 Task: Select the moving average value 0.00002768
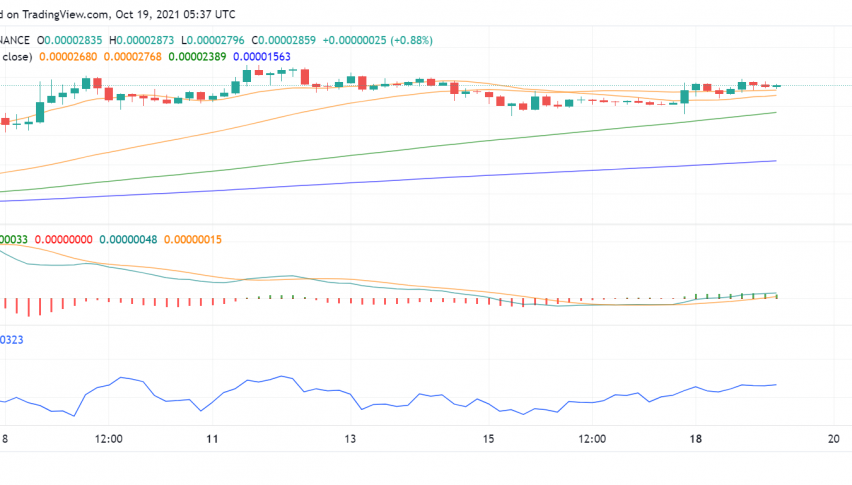tap(133, 57)
